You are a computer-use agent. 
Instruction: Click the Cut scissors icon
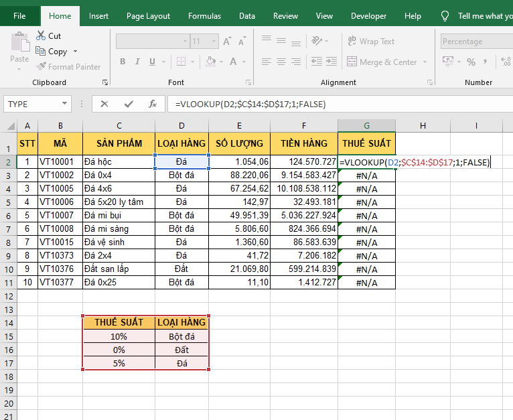[41, 36]
